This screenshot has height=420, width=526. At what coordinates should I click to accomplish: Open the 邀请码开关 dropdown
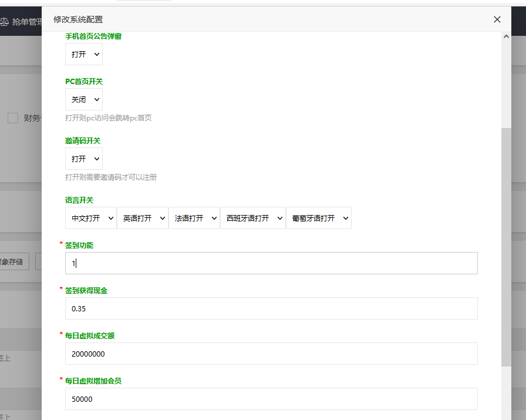[x=83, y=159]
